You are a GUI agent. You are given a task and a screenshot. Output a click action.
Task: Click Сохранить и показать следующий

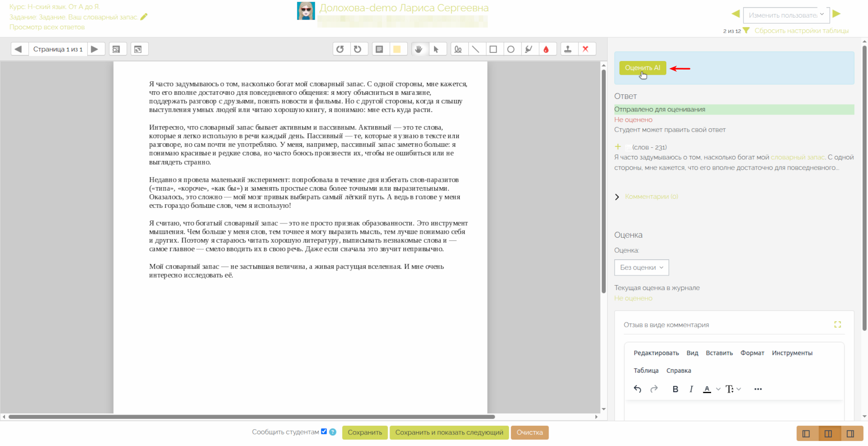[449, 432]
